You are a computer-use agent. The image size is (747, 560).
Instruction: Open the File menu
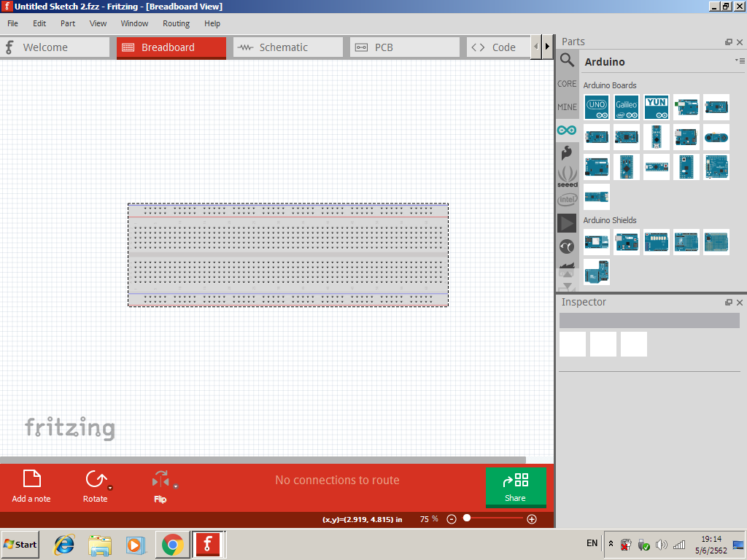(13, 23)
